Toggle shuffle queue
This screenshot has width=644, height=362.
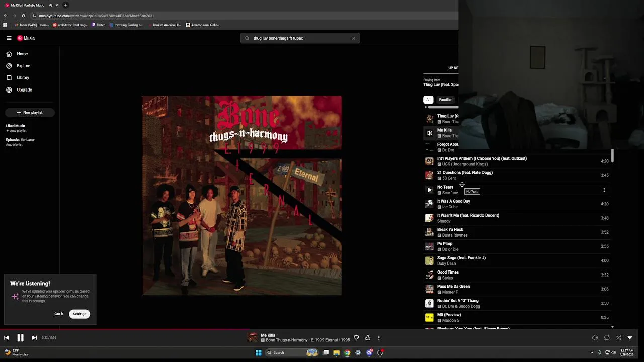618,338
